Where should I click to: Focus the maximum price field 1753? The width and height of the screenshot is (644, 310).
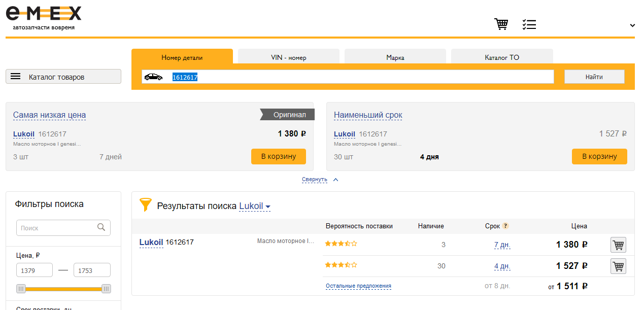tap(92, 270)
